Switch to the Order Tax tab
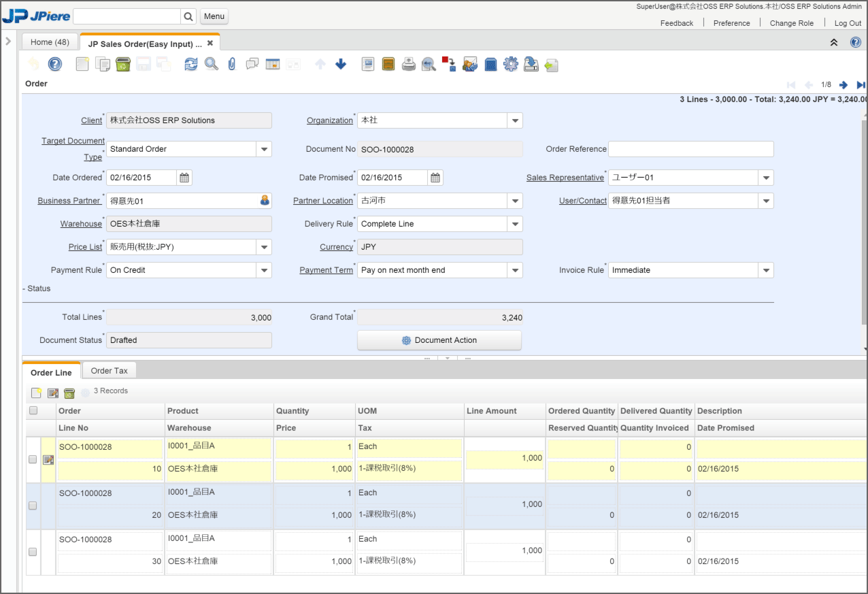 (x=109, y=371)
